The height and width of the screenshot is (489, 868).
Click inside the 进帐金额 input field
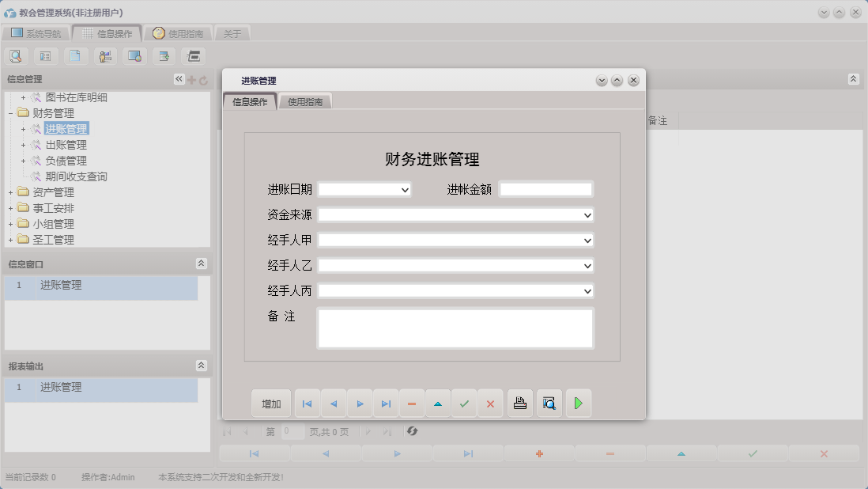pos(544,189)
